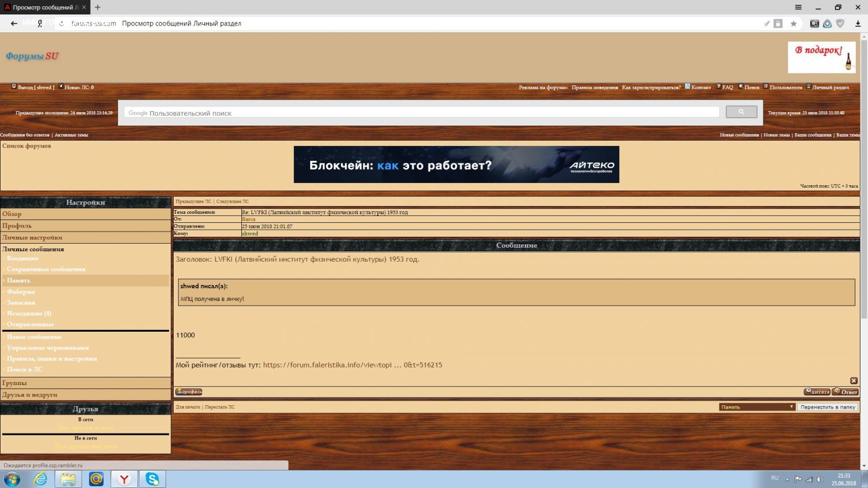Click the Google search magnifier button
The width and height of the screenshot is (868, 488).
[x=741, y=112]
